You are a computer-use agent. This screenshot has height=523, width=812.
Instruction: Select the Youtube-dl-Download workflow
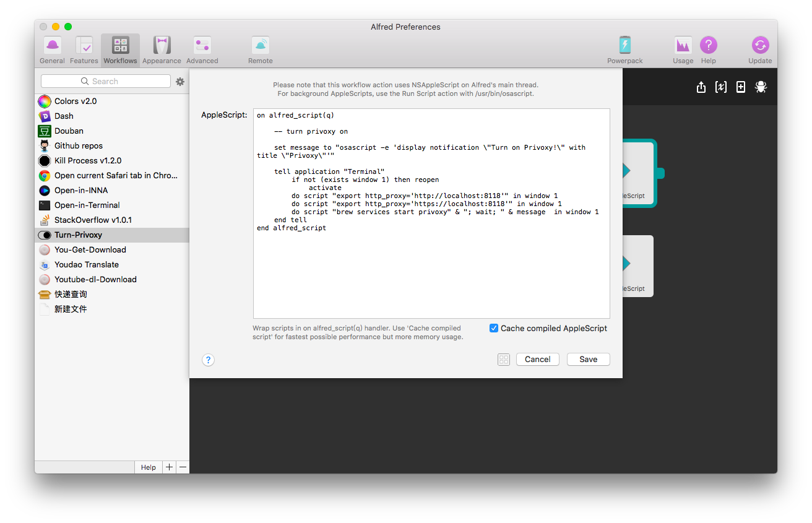(111, 279)
